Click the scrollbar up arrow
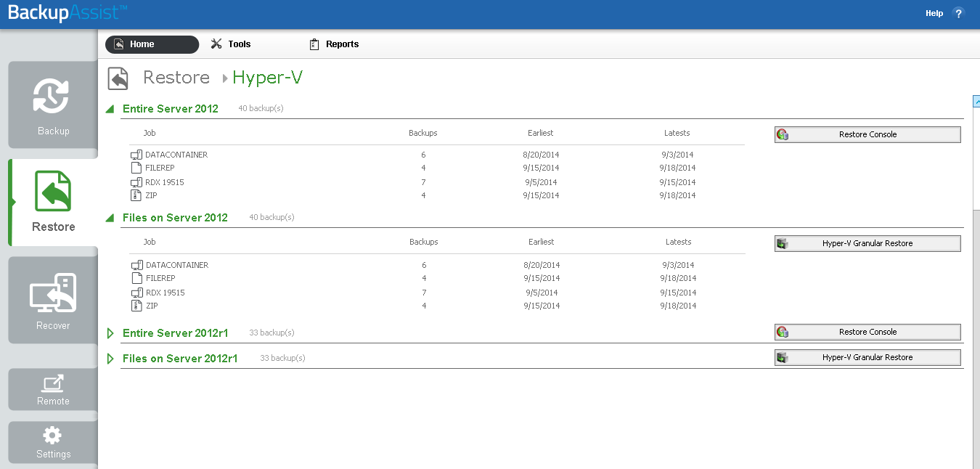This screenshot has height=469, width=980. (976, 102)
